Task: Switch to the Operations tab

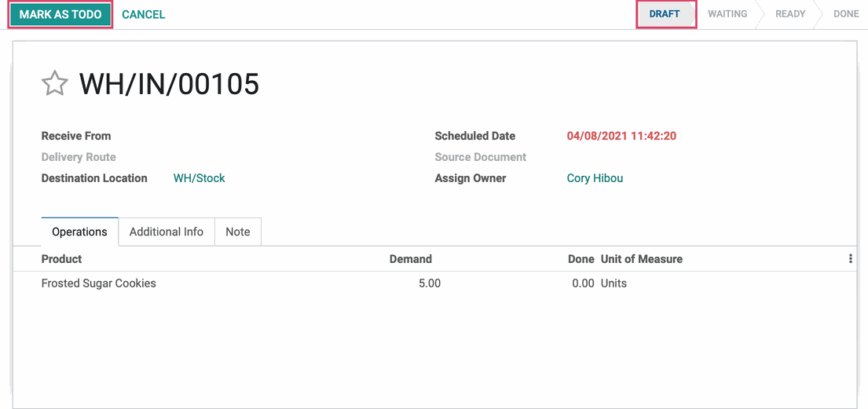Action: [x=79, y=232]
